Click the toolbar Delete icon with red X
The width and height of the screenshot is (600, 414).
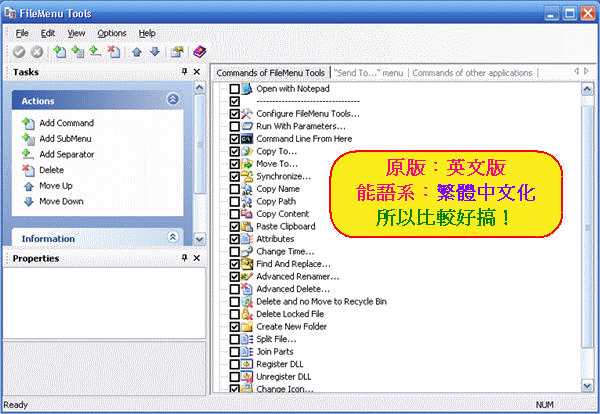(x=113, y=52)
